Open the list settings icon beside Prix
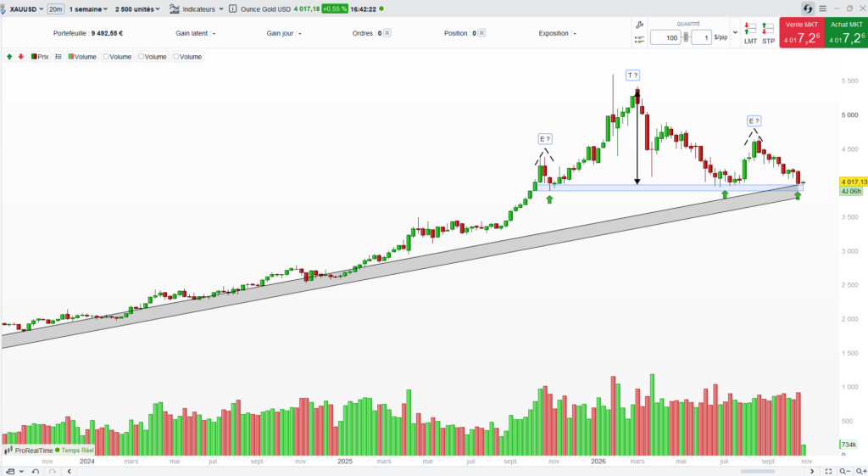The width and height of the screenshot is (868, 476). pos(58,57)
